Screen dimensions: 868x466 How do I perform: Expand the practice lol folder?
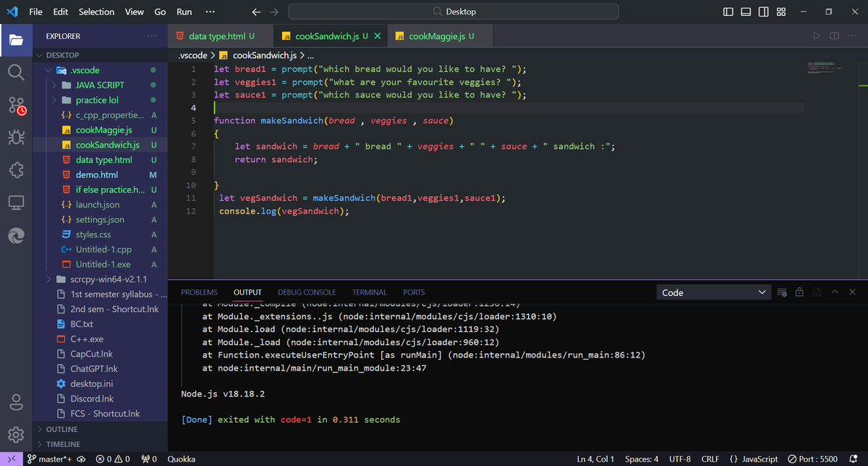tap(100, 100)
